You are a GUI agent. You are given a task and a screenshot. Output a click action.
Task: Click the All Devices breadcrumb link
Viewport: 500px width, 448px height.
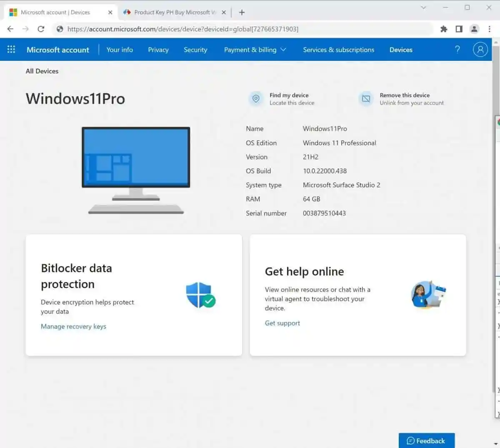tap(42, 71)
